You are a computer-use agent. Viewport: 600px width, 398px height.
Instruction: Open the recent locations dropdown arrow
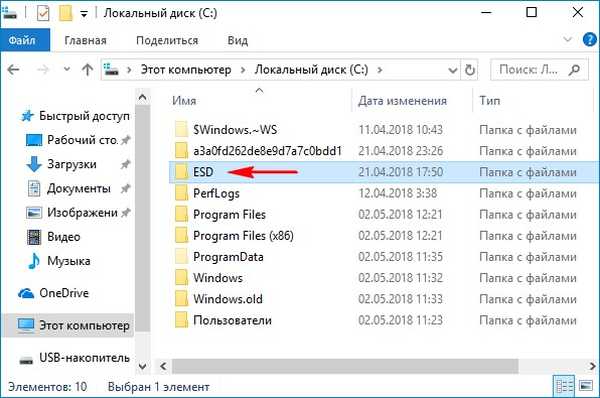pos(67,69)
